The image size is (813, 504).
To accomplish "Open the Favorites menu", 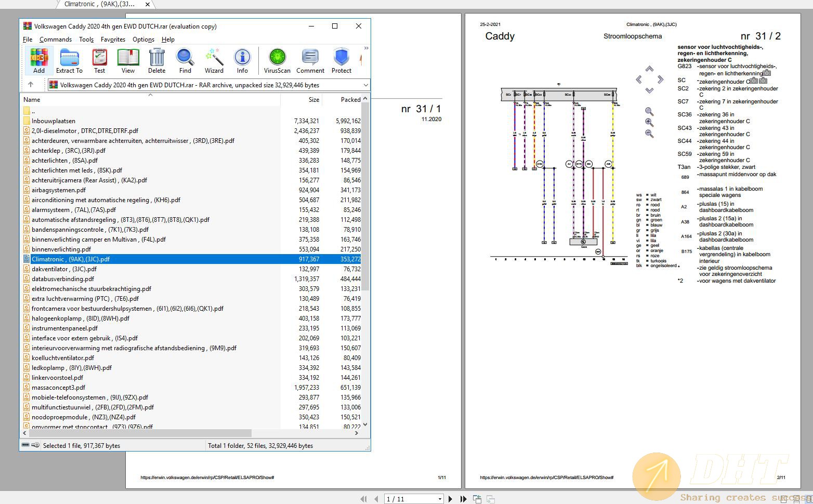I will pyautogui.click(x=113, y=39).
